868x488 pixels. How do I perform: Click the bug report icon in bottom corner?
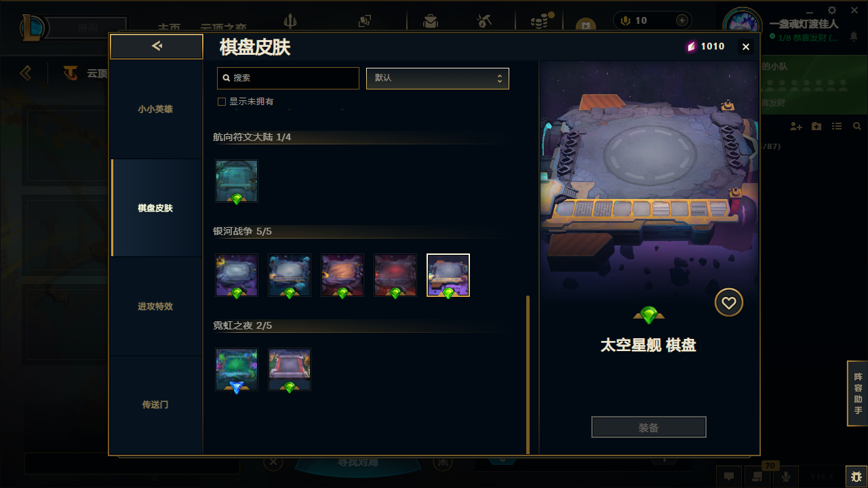[x=856, y=476]
